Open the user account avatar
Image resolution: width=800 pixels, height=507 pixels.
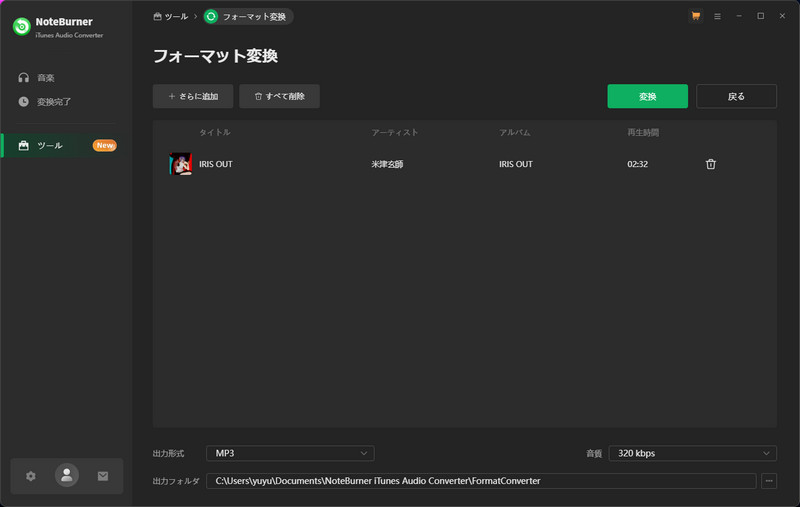(x=67, y=475)
